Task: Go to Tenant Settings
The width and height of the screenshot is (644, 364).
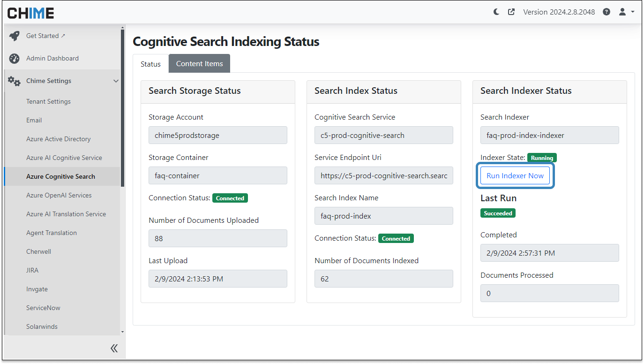Action: coord(48,101)
